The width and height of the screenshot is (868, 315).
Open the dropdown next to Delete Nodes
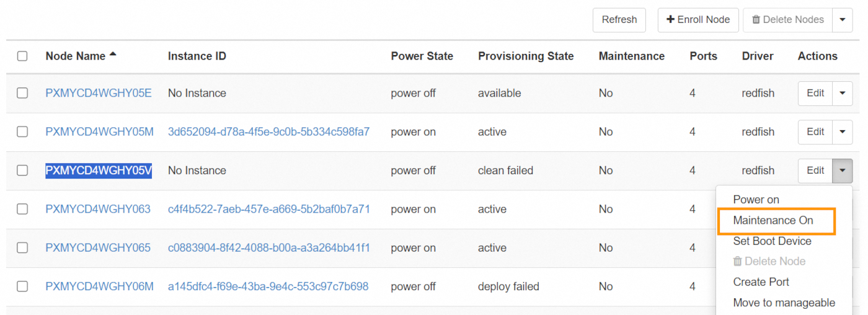(842, 20)
